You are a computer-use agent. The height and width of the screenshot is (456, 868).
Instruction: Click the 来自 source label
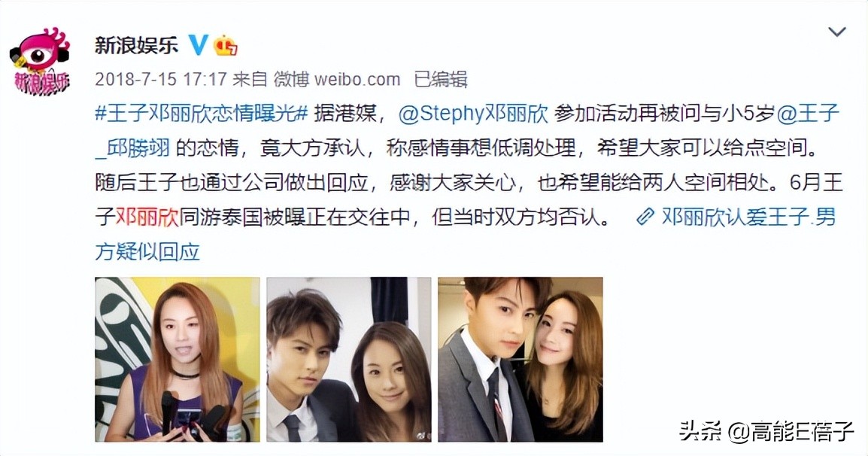pyautogui.click(x=250, y=79)
